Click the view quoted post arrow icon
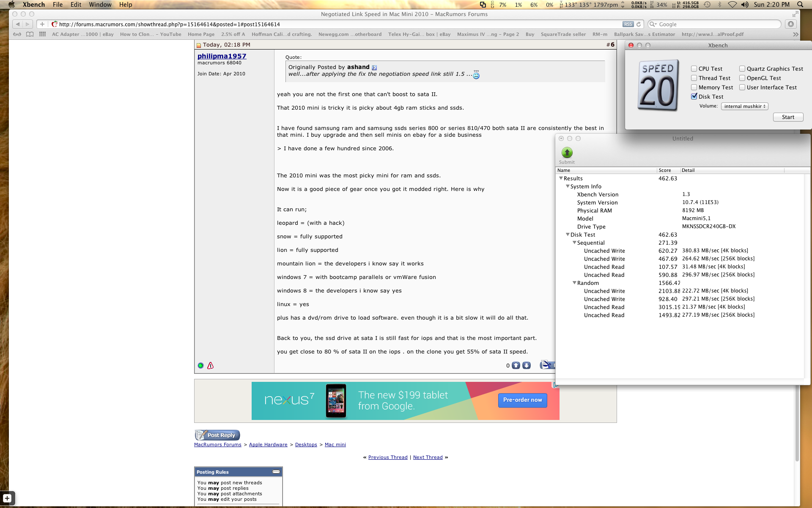The height and width of the screenshot is (508, 812). point(374,67)
